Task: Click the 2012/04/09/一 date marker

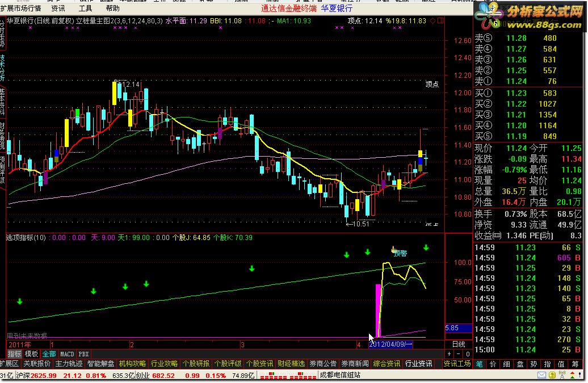Action: pos(390,344)
